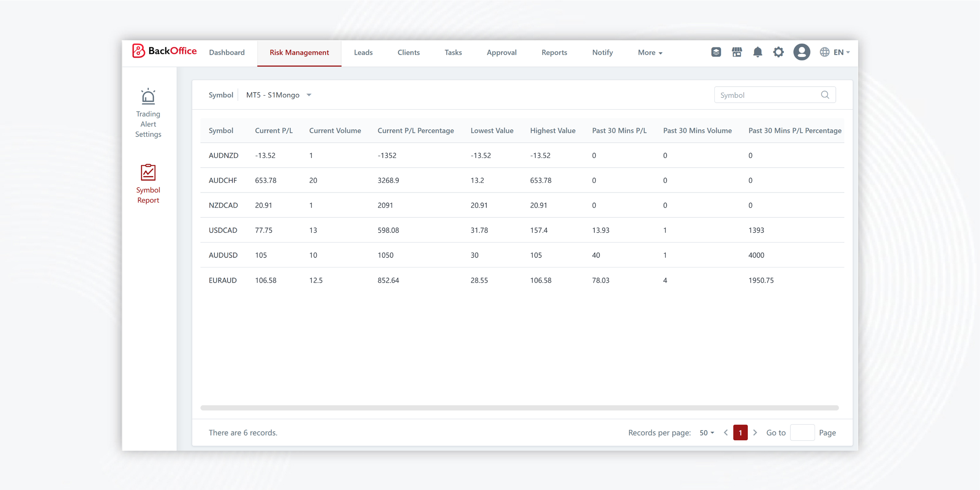Click Past 30 Mins P/L header
The image size is (980, 490).
[619, 131]
